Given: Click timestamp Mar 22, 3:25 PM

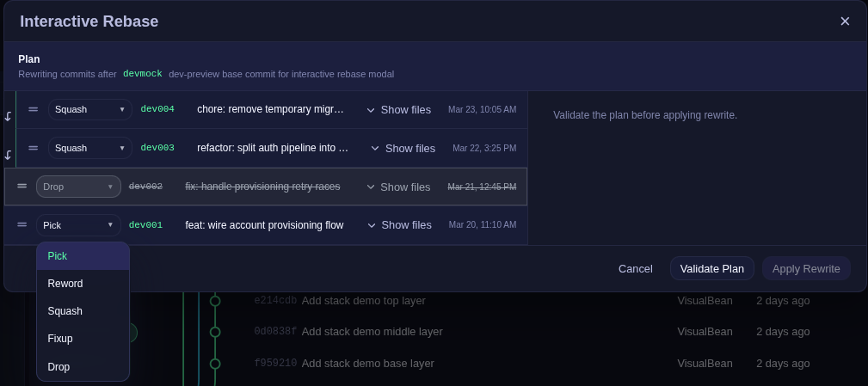Looking at the screenshot, I should point(484,148).
